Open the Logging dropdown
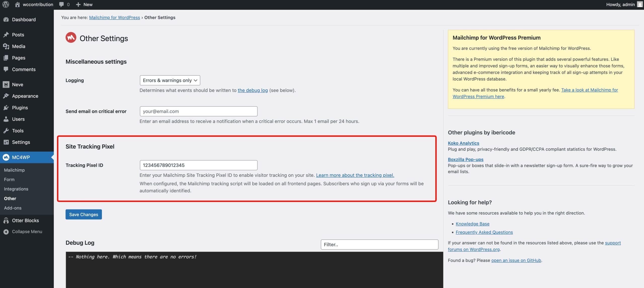This screenshot has width=644, height=288. tap(170, 80)
